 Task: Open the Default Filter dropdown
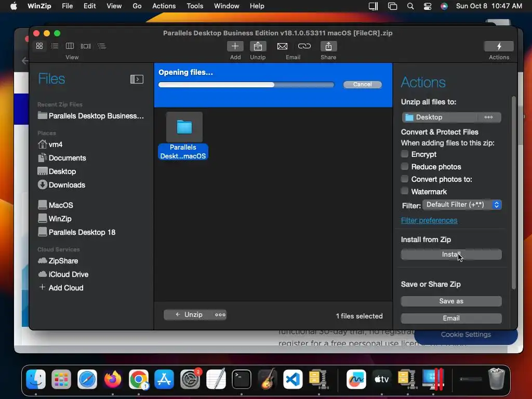pos(462,205)
